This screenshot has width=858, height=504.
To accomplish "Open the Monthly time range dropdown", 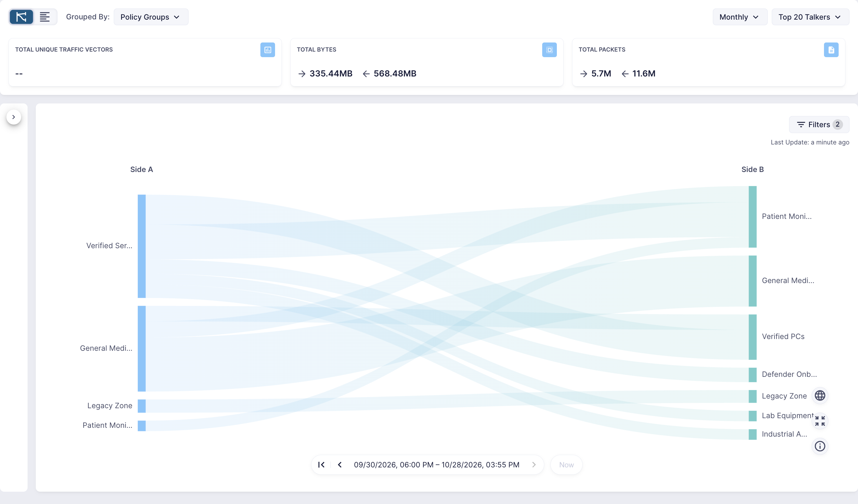I will 740,17.
